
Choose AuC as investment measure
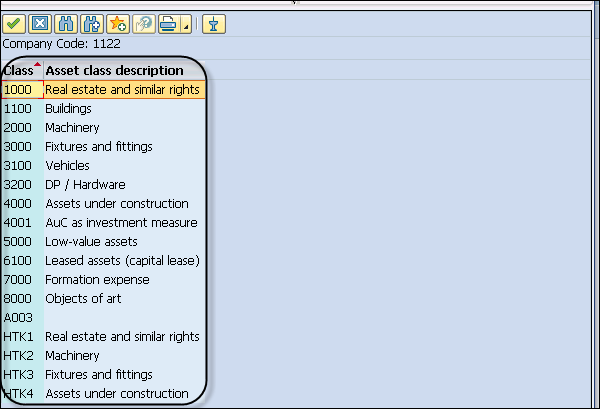click(x=121, y=223)
